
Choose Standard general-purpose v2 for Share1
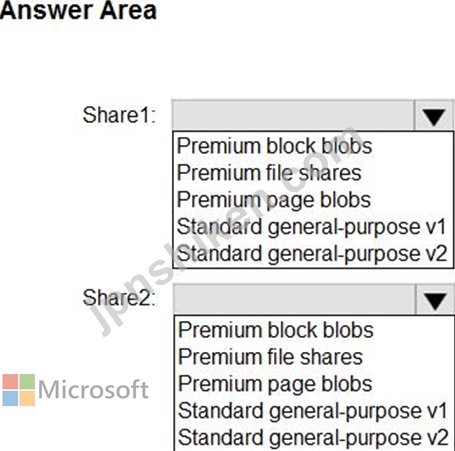[x=311, y=254]
